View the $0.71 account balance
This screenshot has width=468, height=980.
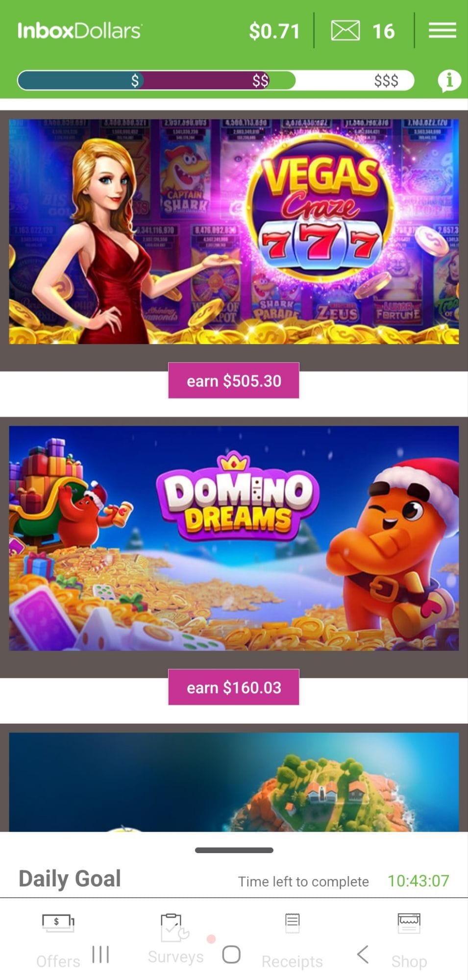[x=274, y=31]
